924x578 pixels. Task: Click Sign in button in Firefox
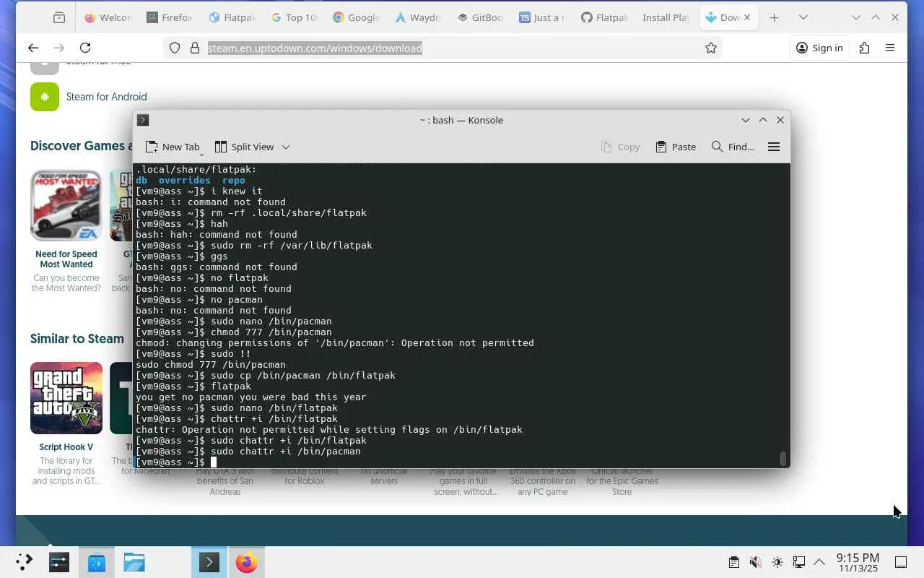coord(819,48)
